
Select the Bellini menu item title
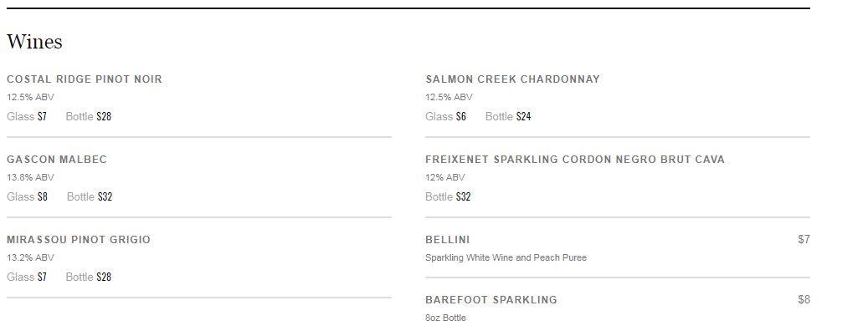pos(448,240)
